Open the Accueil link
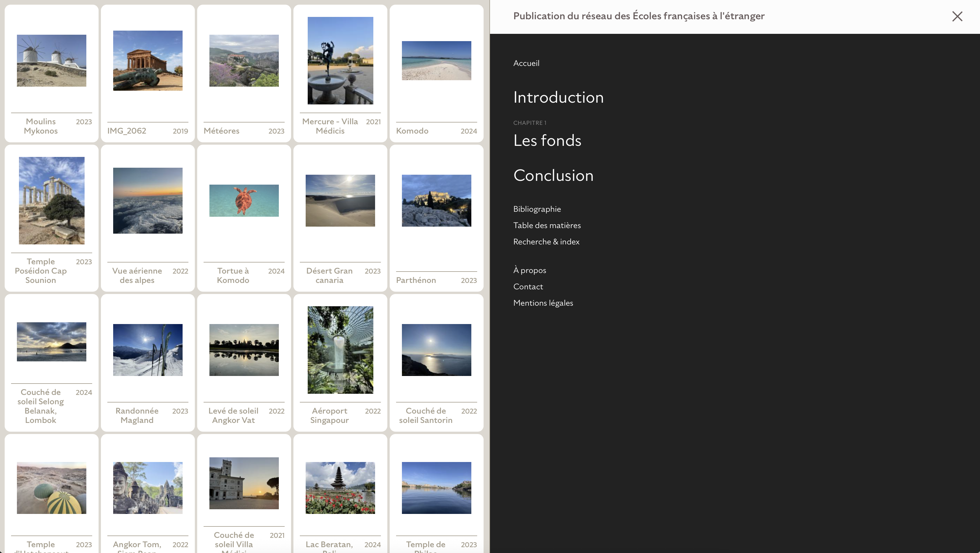This screenshot has height=553, width=980. click(x=526, y=63)
